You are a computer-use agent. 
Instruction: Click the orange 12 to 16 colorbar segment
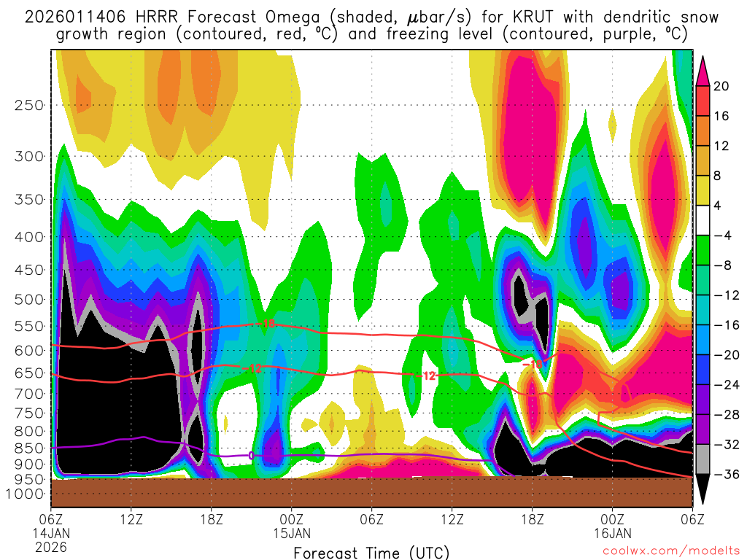703,131
